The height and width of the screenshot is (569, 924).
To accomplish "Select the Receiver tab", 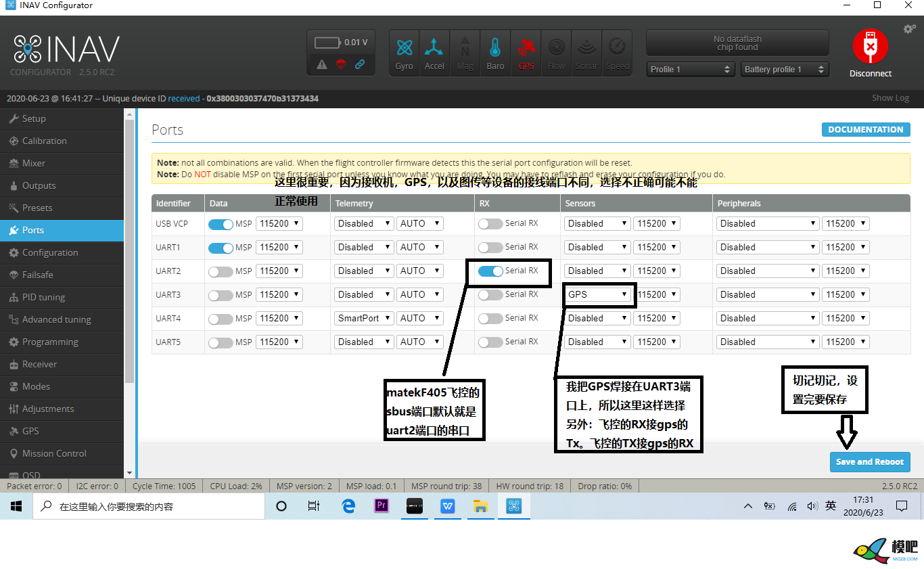I will pyautogui.click(x=62, y=364).
